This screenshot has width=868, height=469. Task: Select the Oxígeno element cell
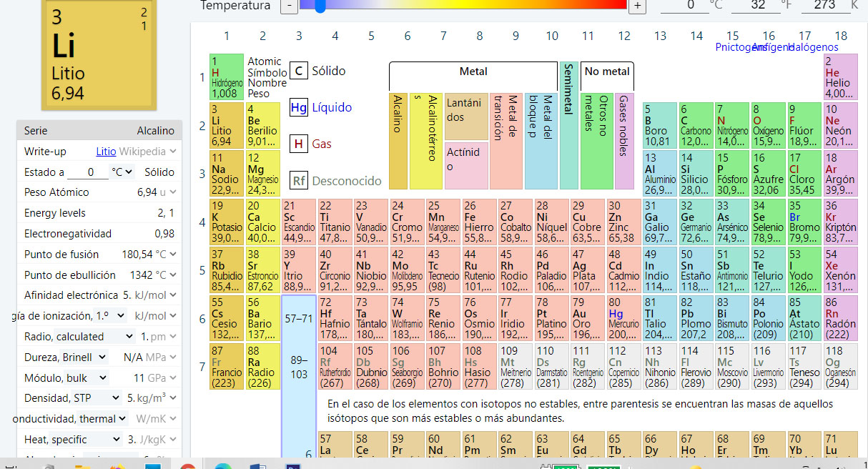(768, 125)
